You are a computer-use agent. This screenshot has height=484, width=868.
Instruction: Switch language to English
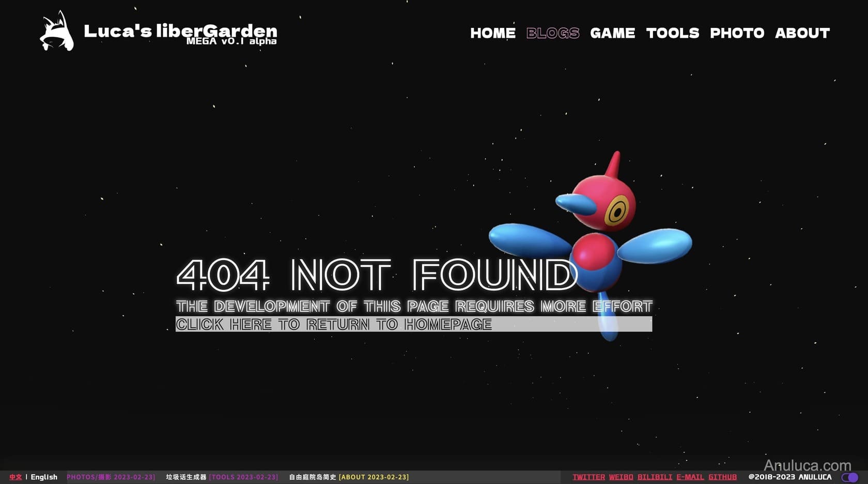pyautogui.click(x=44, y=477)
